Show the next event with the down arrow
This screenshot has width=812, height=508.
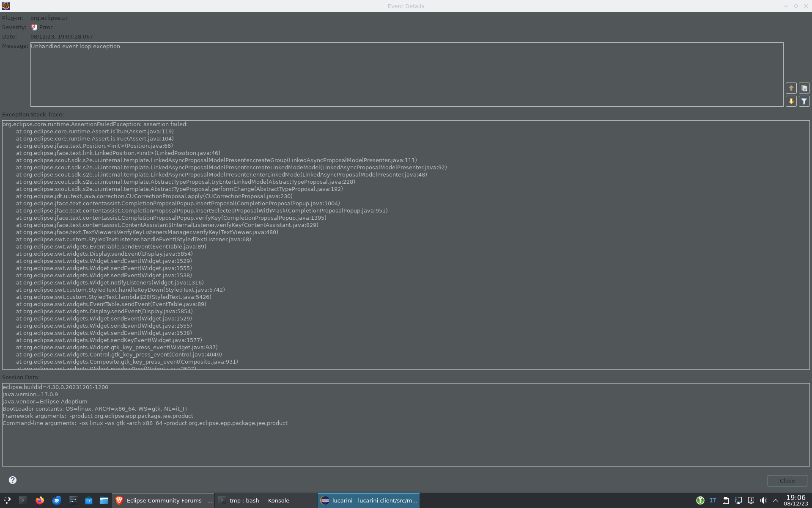tap(791, 101)
